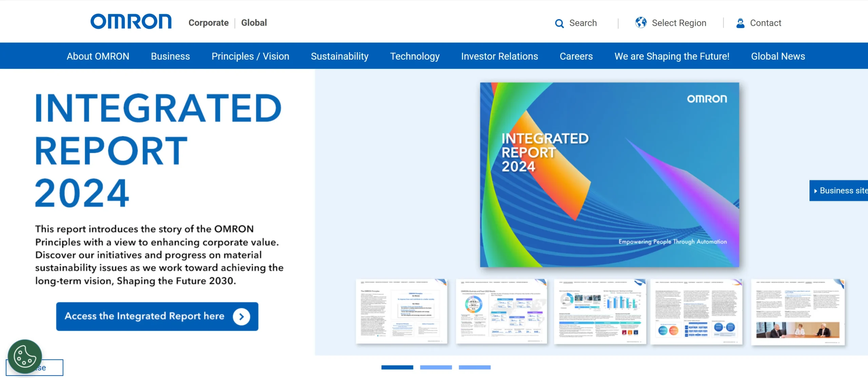The width and height of the screenshot is (868, 378).
Task: Click the Integrated Report 2024 cover image
Action: click(609, 175)
